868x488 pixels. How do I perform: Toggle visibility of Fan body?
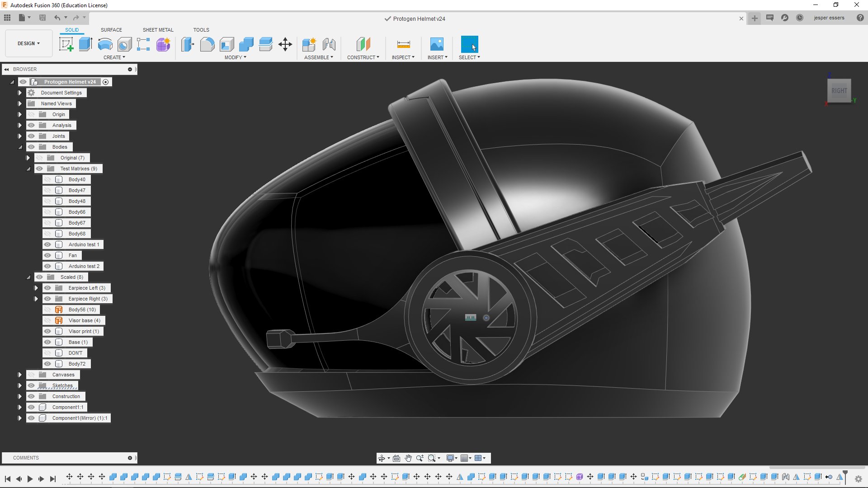[x=47, y=255]
